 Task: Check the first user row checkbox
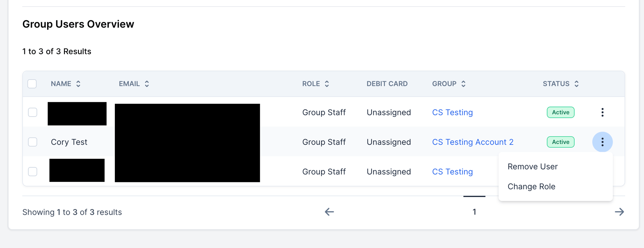click(32, 112)
